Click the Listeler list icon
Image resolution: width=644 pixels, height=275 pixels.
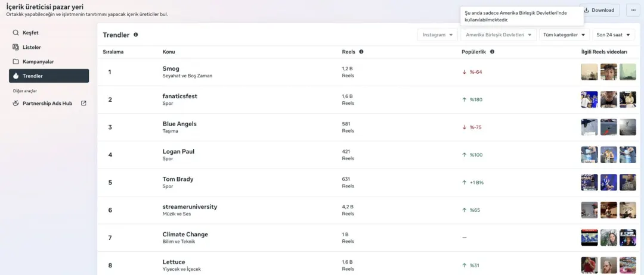pos(16,47)
